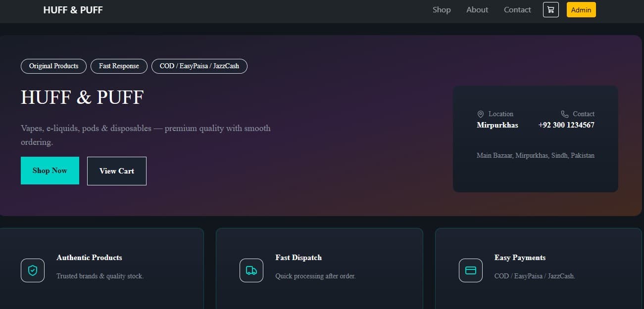Click 'COD / EasyPaisa / JazzCash.' card text
The height and width of the screenshot is (309, 644).
coord(535,276)
